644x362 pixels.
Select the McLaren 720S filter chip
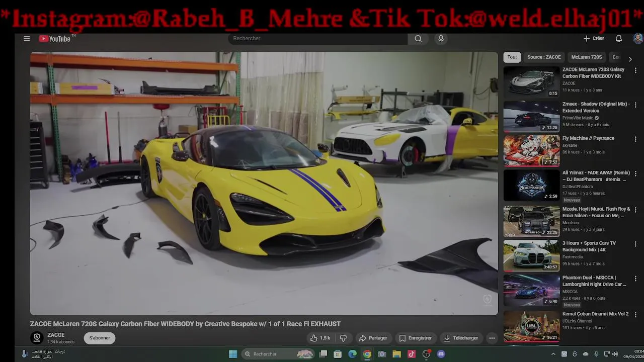(x=587, y=57)
